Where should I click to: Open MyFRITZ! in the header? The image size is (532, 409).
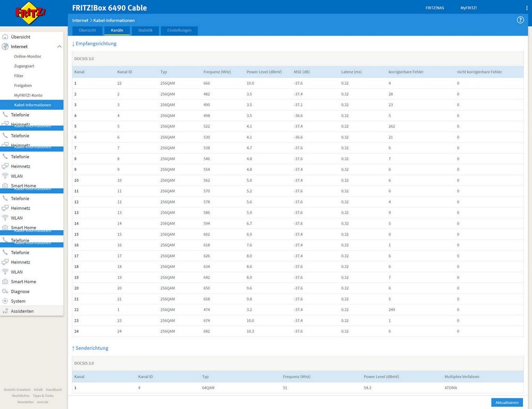click(469, 8)
